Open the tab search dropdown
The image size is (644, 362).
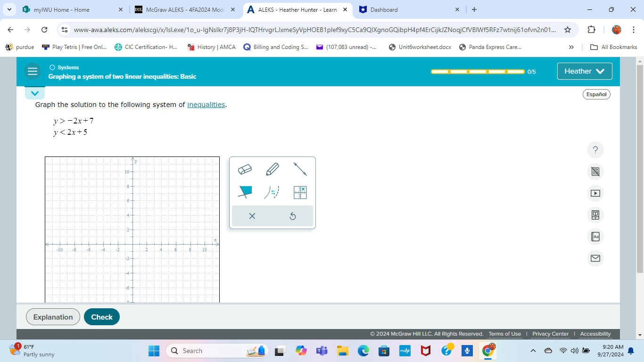[9, 9]
